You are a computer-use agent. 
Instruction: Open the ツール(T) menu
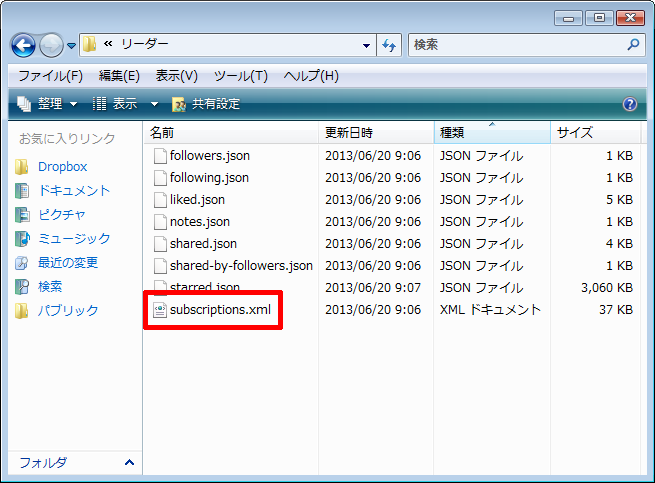click(x=241, y=76)
